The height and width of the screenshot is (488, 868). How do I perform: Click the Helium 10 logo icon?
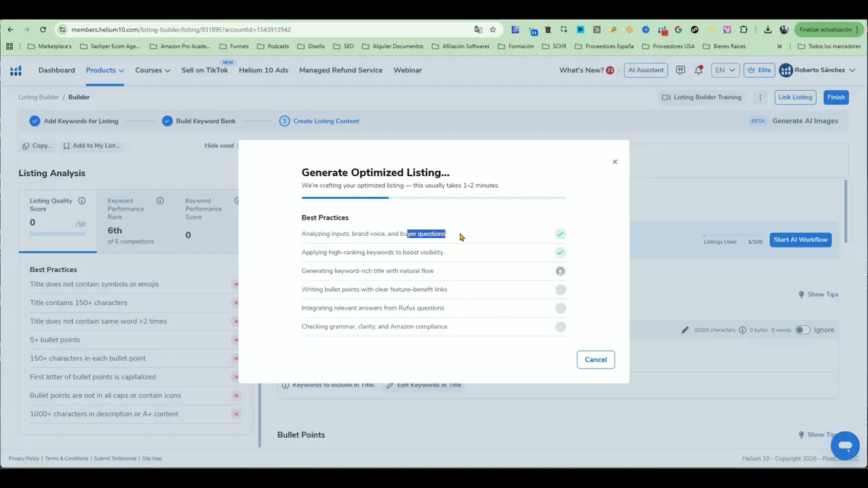pos(16,70)
